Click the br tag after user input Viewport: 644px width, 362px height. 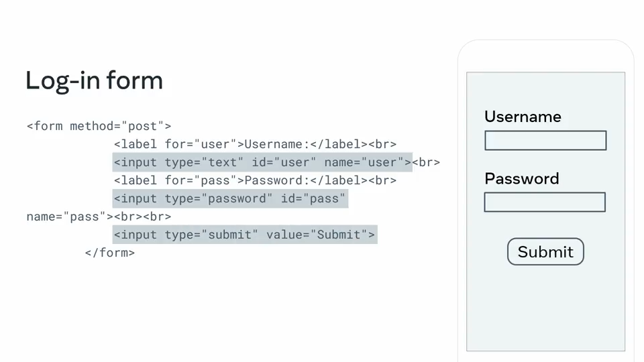click(426, 162)
